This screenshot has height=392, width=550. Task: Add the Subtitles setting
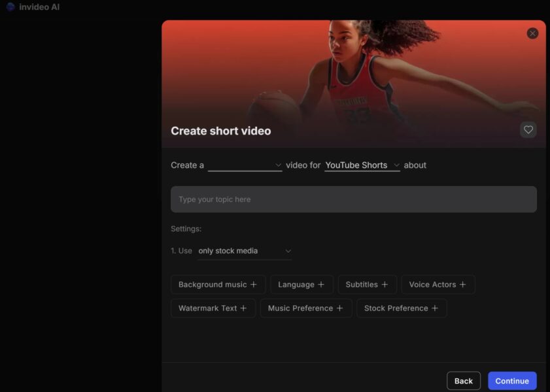(367, 284)
